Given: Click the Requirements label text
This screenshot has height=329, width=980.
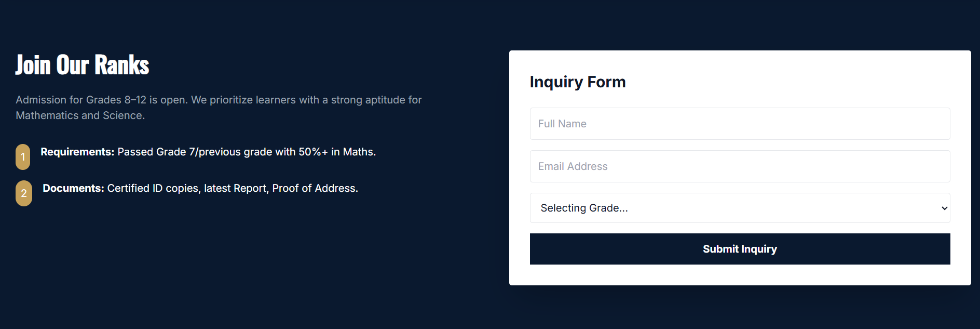Looking at the screenshot, I should click(x=77, y=152).
